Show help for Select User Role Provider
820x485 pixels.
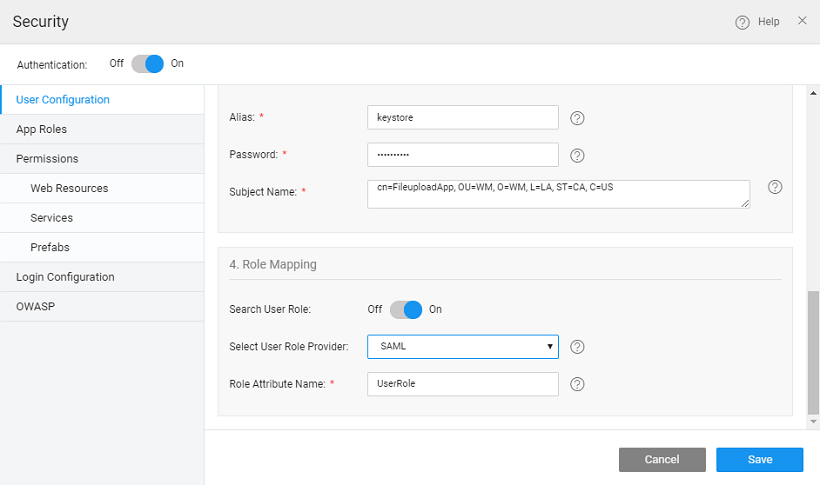[x=577, y=347]
